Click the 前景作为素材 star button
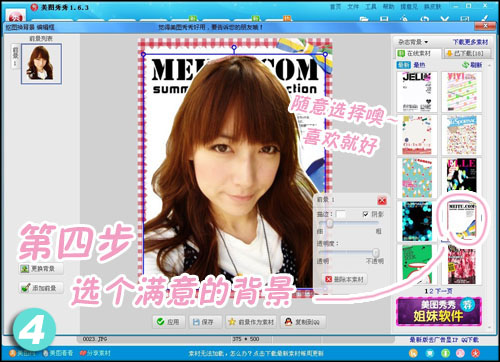The image size is (500, 362). coord(251,322)
